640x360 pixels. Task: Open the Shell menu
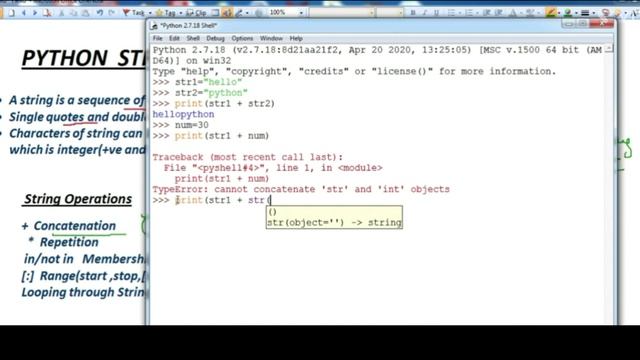[x=193, y=38]
